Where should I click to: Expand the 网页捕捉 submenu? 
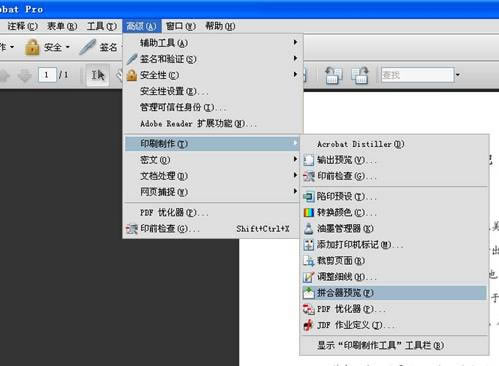pos(212,192)
